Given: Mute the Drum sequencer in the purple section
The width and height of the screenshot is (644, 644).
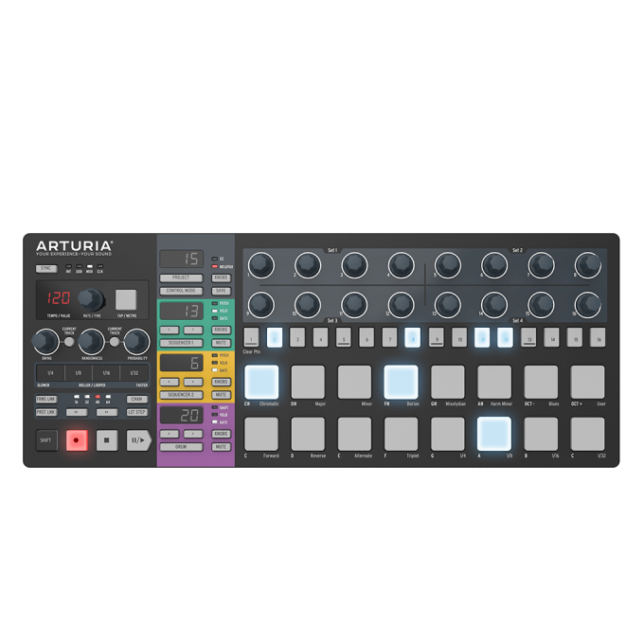Looking at the screenshot, I should click(221, 447).
